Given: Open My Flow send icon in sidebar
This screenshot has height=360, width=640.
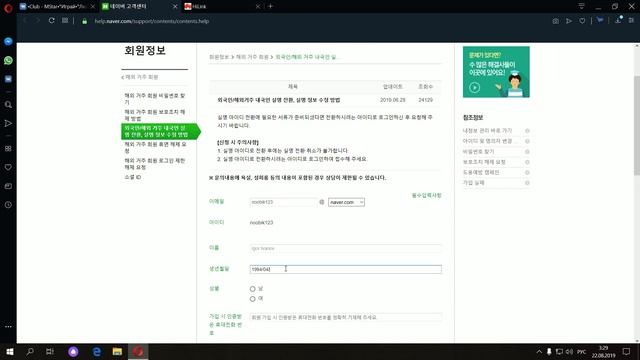Looking at the screenshot, I should click(8, 123).
